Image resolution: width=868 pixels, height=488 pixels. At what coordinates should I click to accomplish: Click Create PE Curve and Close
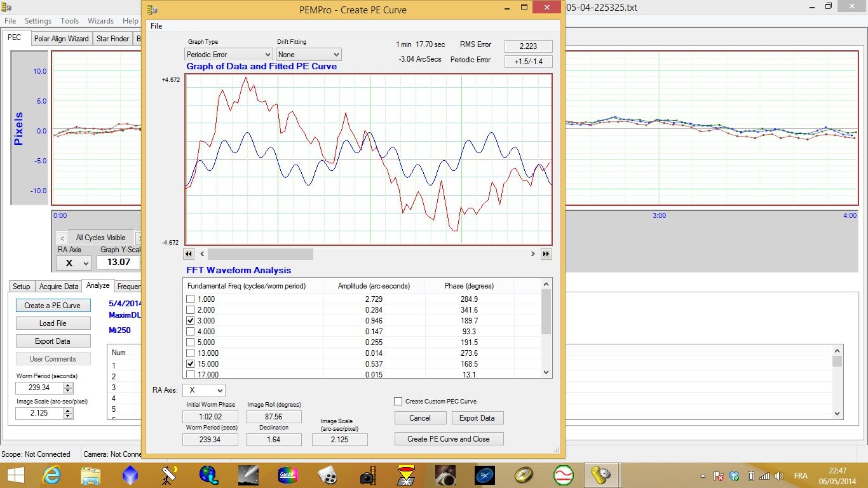pos(449,439)
